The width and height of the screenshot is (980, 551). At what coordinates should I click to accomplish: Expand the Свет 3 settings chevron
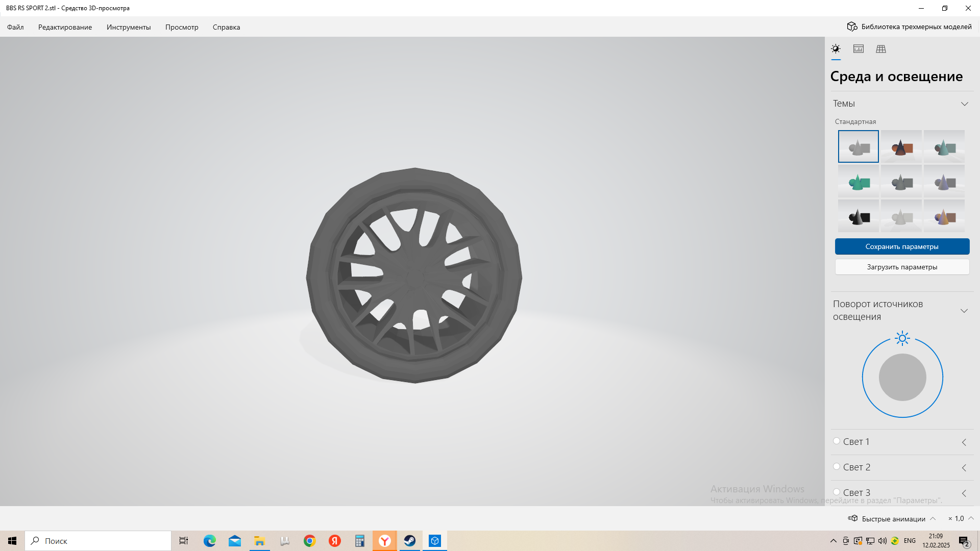coord(964,493)
